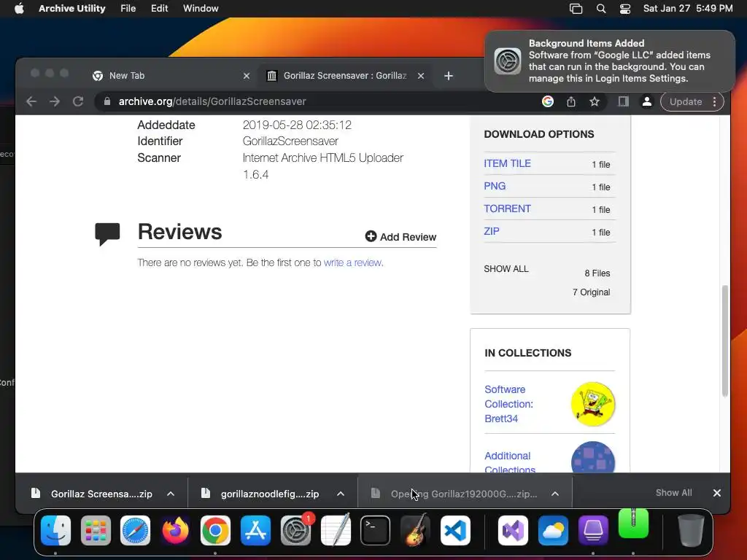747x560 pixels.
Task: Follow the write a review link
Action: (353, 262)
